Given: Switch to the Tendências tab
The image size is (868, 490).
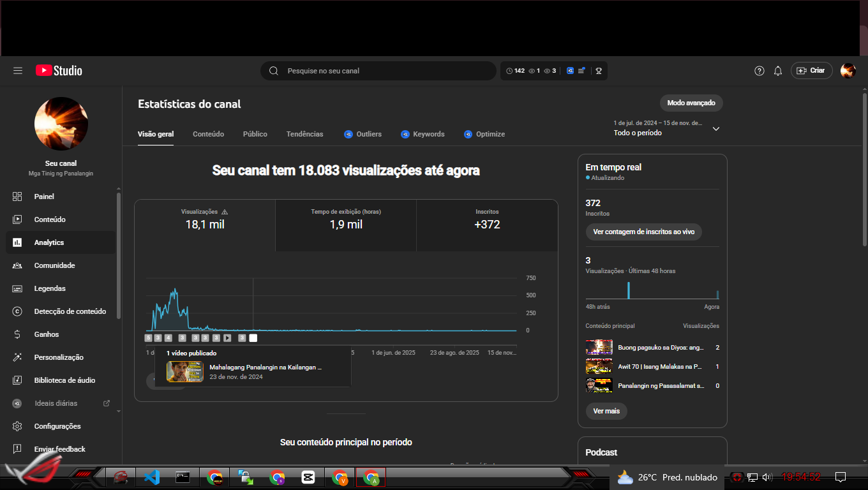Looking at the screenshot, I should click(x=304, y=134).
